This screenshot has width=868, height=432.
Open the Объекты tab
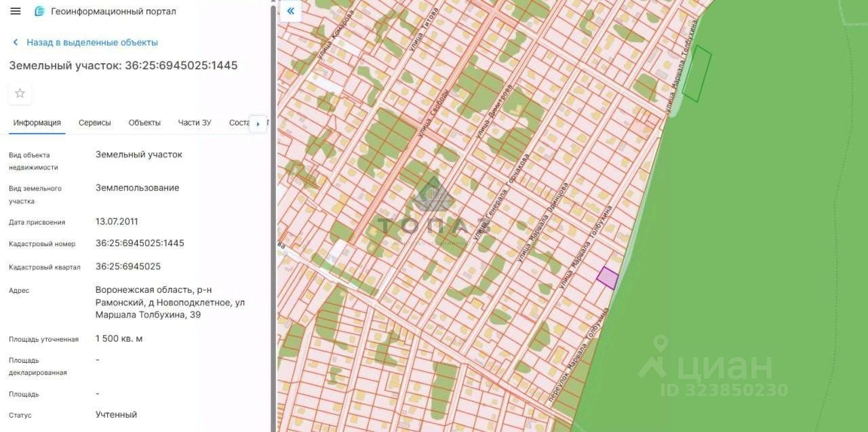(144, 123)
